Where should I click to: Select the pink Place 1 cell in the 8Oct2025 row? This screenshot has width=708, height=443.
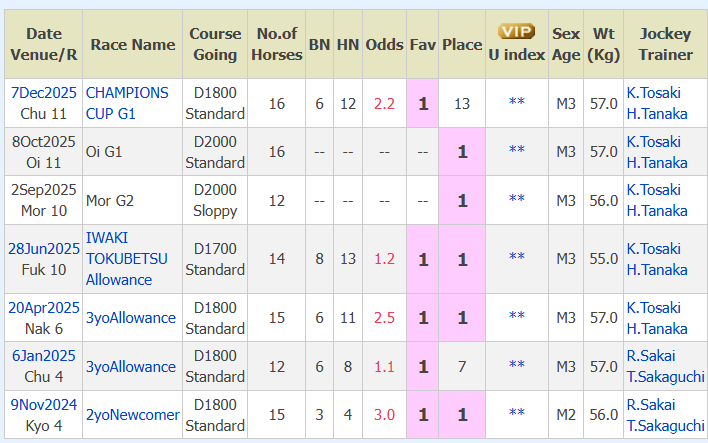click(x=462, y=152)
